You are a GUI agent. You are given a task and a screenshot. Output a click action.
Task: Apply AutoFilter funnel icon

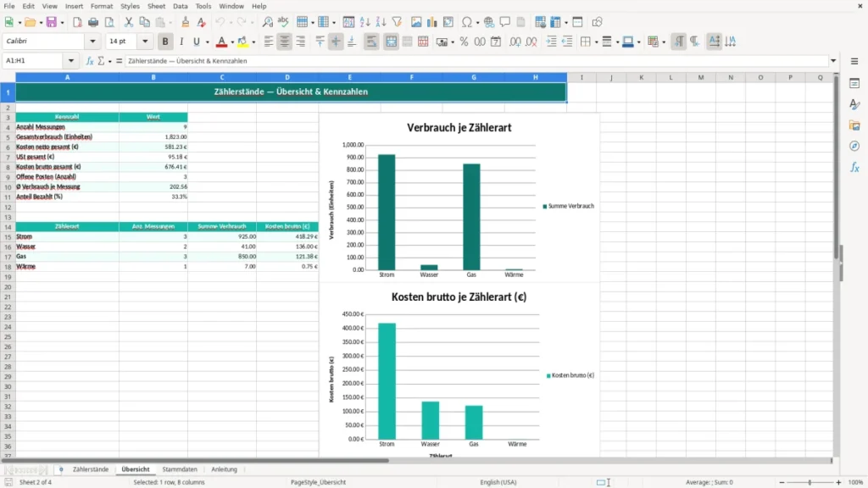397,22
